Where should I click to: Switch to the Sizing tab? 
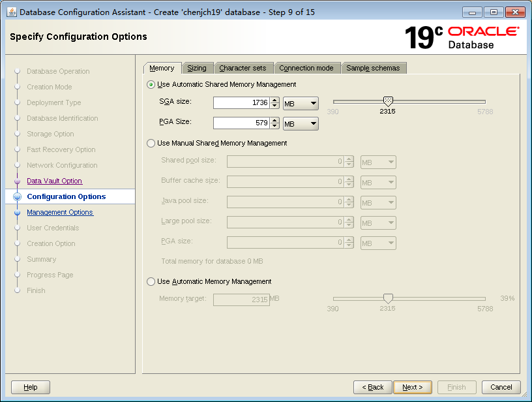(x=198, y=67)
